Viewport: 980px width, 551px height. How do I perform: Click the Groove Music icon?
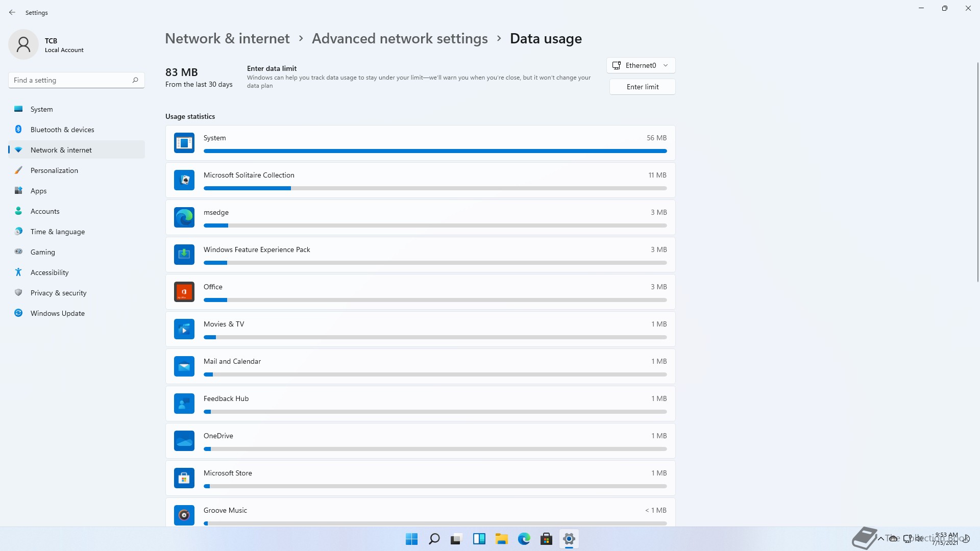pyautogui.click(x=184, y=515)
